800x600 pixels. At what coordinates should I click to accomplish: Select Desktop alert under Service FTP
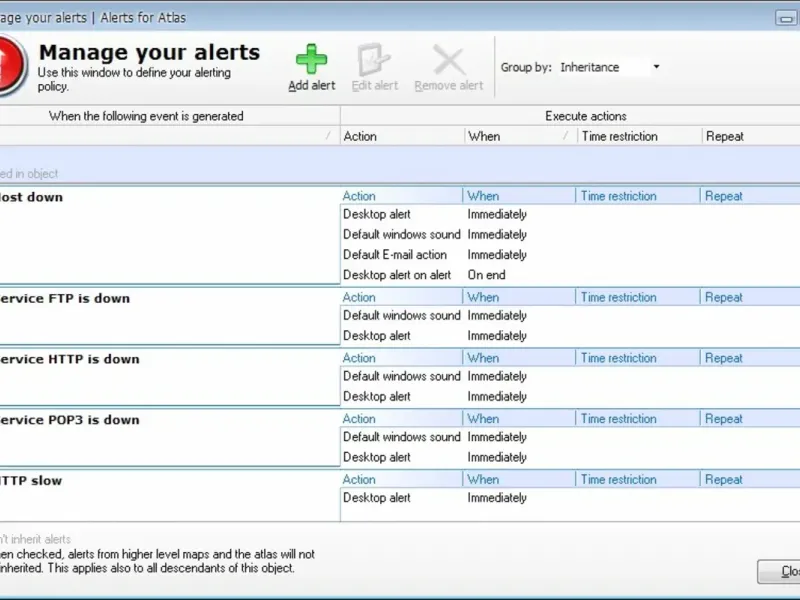tap(377, 336)
